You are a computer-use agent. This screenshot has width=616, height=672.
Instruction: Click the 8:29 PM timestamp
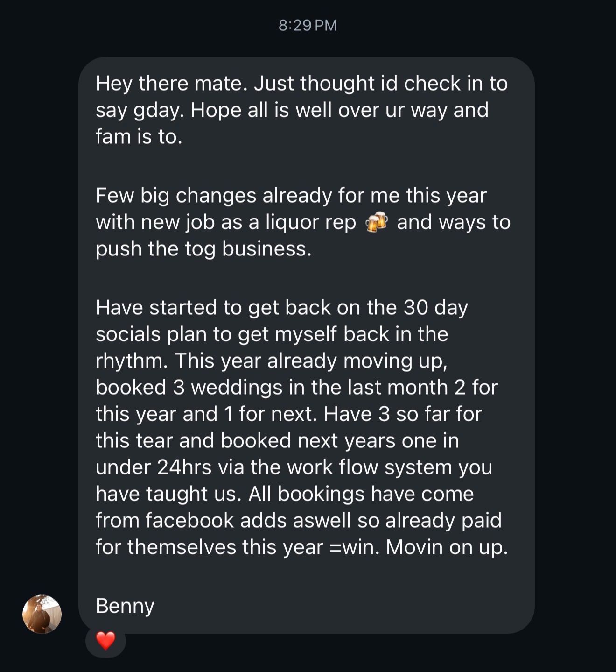(308, 25)
